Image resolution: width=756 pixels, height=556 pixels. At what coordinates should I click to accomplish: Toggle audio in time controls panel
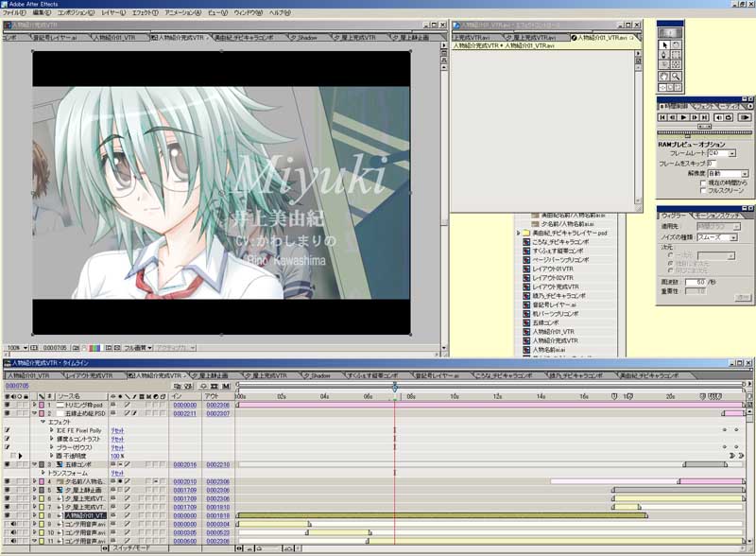pyautogui.click(x=718, y=117)
